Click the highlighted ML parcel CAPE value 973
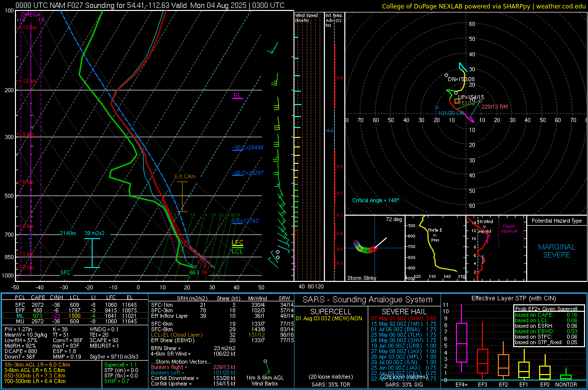 [37, 316]
